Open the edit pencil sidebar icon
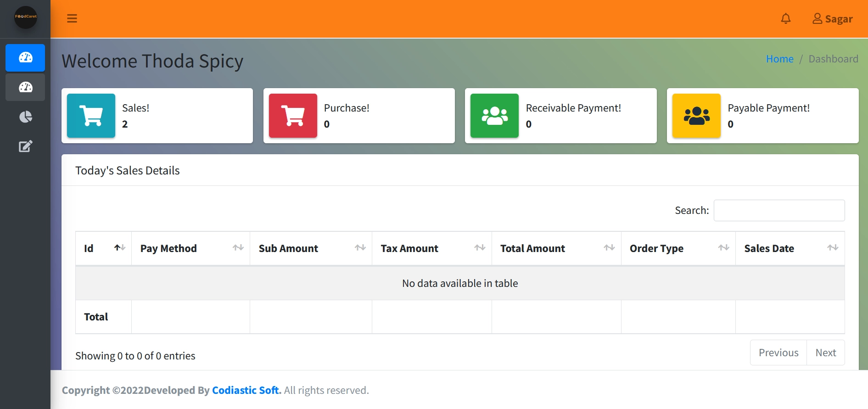Screen dimensions: 868x409 25,146
